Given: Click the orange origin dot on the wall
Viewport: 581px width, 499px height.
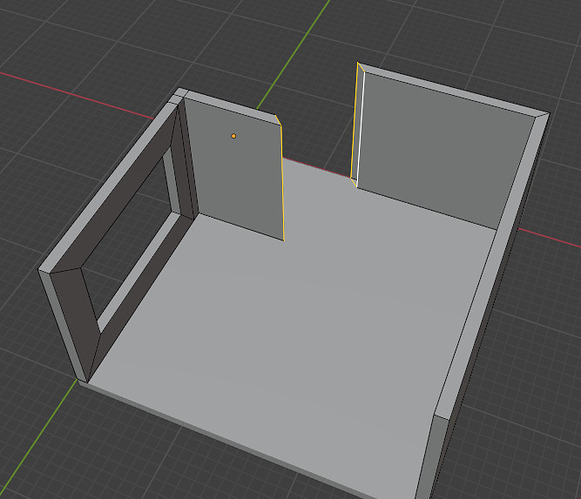Looking at the screenshot, I should pyautogui.click(x=233, y=136).
